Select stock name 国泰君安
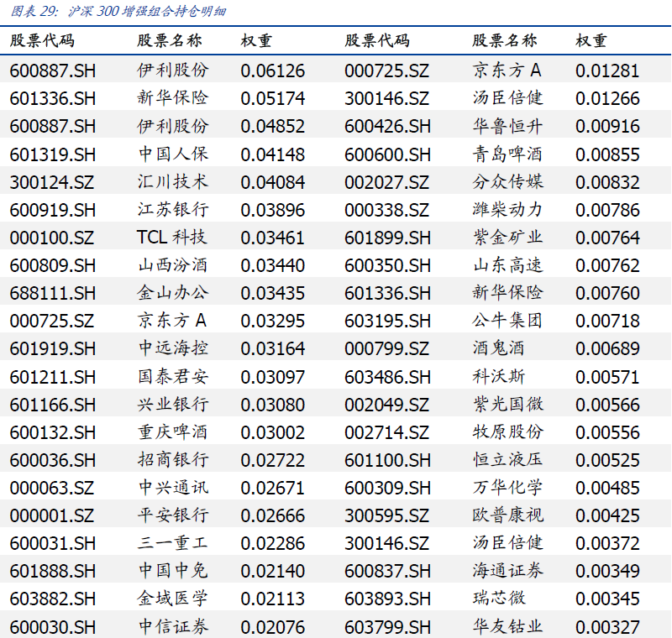The width and height of the screenshot is (672, 638). click(173, 376)
